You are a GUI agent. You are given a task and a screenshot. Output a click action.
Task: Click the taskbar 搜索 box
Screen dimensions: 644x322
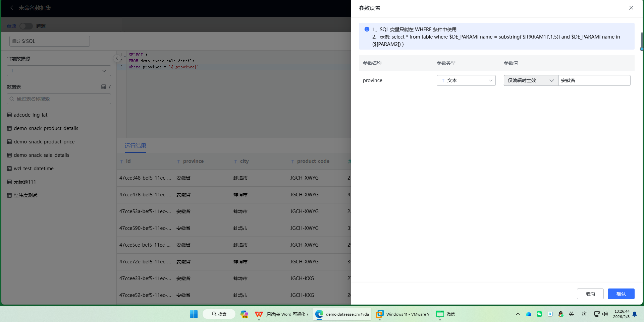click(x=219, y=314)
